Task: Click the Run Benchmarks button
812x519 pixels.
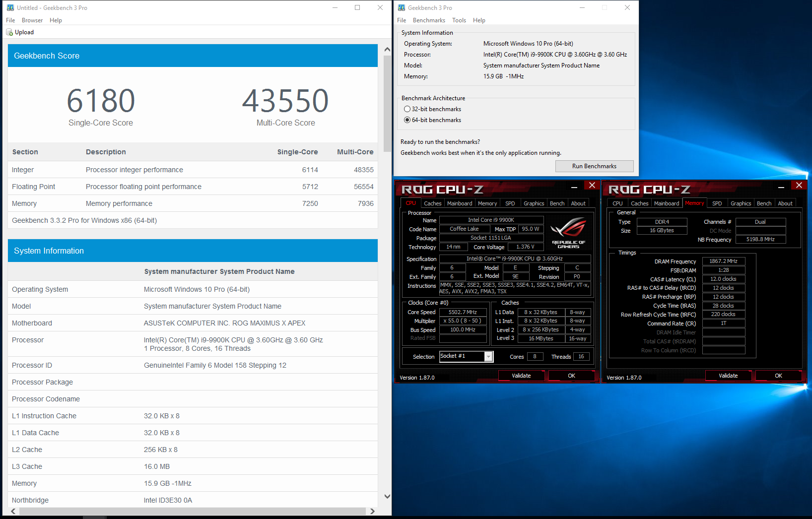Action: (594, 166)
